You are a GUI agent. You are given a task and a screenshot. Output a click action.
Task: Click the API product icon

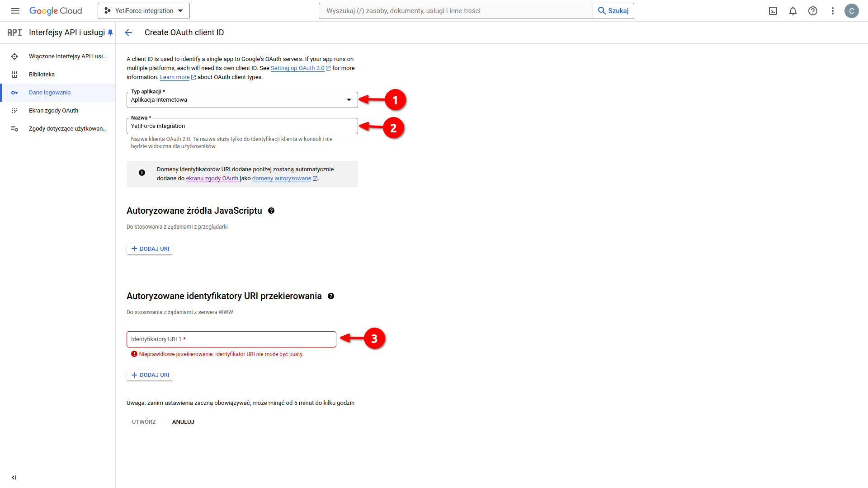click(14, 33)
